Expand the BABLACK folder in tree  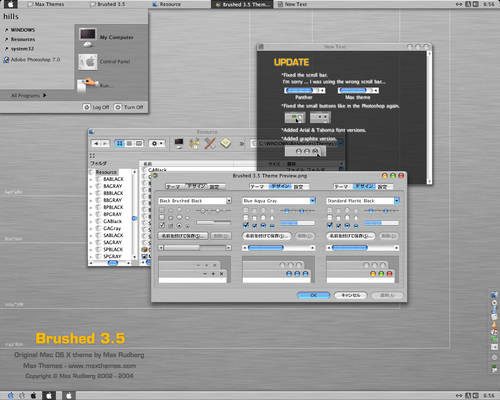click(x=91, y=179)
